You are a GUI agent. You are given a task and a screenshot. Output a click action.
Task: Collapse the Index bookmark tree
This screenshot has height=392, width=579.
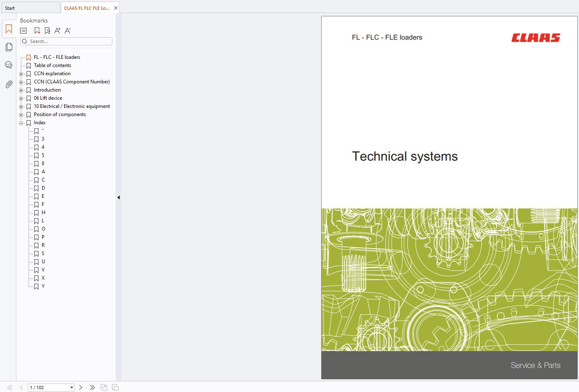coord(21,123)
